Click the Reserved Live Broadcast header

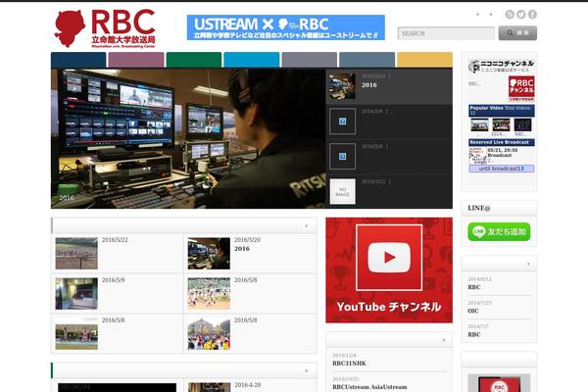502,142
